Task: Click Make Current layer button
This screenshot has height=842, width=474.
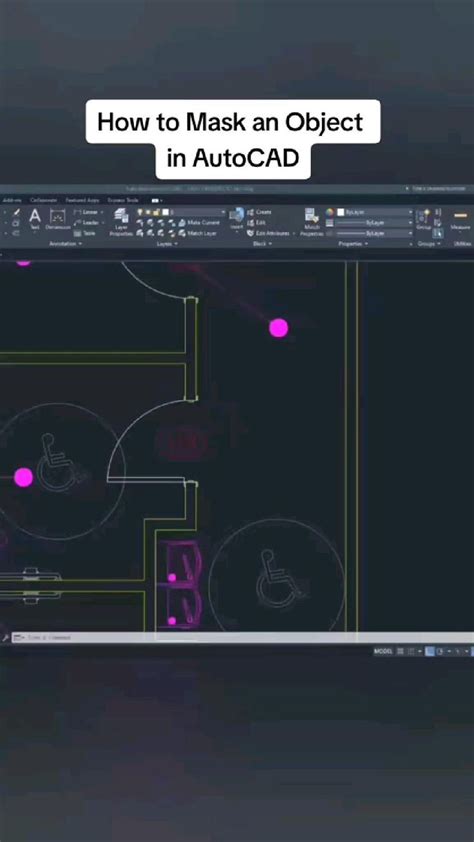Action: tap(199, 223)
